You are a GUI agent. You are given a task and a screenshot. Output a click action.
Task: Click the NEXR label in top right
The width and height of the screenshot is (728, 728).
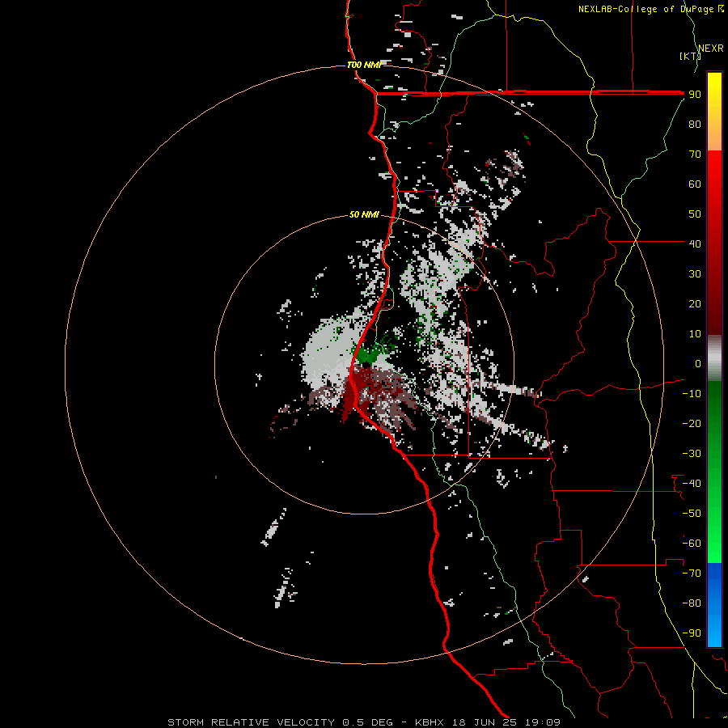[x=710, y=49]
